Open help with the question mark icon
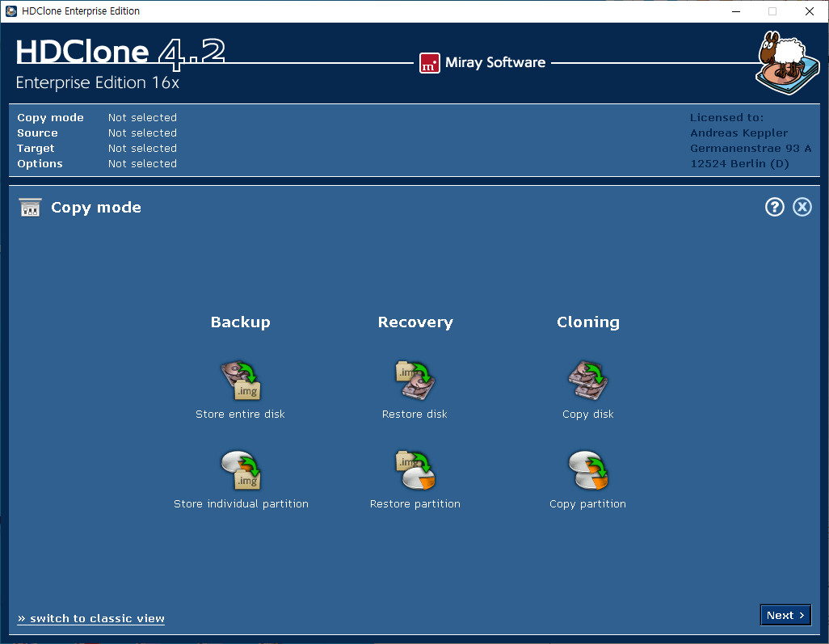The image size is (829, 644). (x=775, y=207)
